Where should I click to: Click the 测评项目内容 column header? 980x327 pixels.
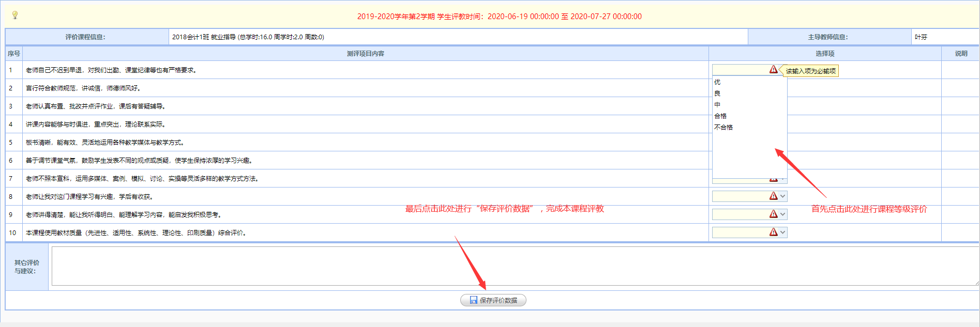(365, 54)
